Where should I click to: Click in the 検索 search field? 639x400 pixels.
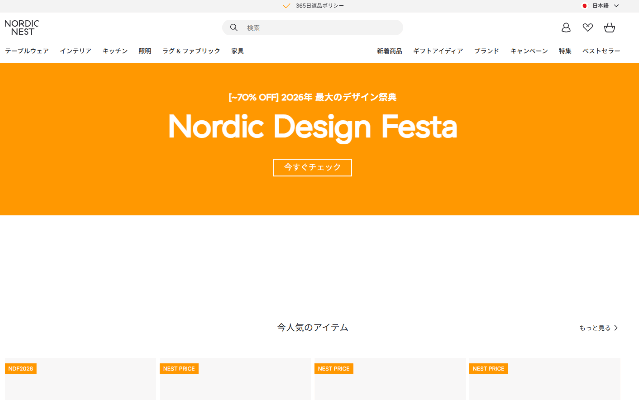tap(313, 27)
